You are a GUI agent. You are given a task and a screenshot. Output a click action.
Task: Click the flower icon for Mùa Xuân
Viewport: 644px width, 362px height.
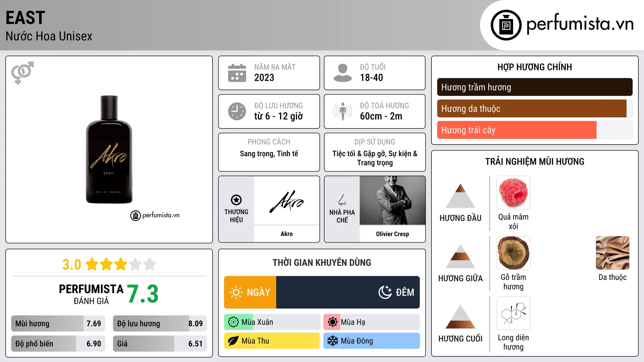point(233,322)
